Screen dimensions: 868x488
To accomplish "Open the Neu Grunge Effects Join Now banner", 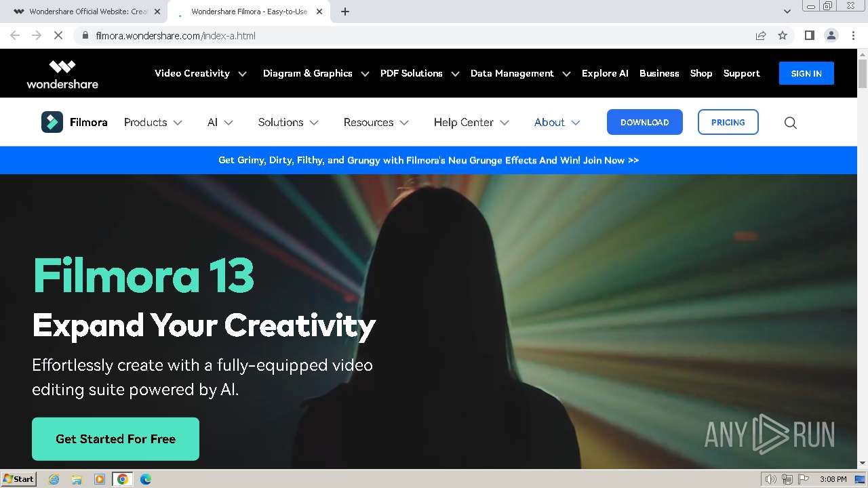I will coord(429,161).
